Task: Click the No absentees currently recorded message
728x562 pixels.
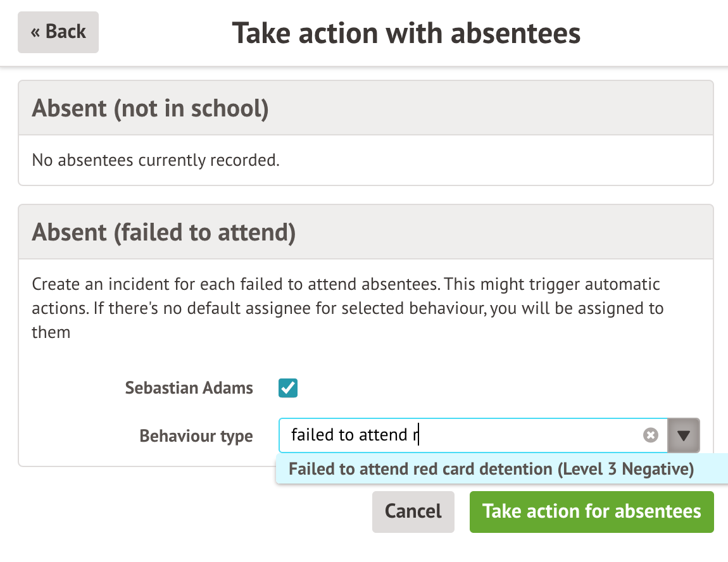Action: tap(155, 160)
